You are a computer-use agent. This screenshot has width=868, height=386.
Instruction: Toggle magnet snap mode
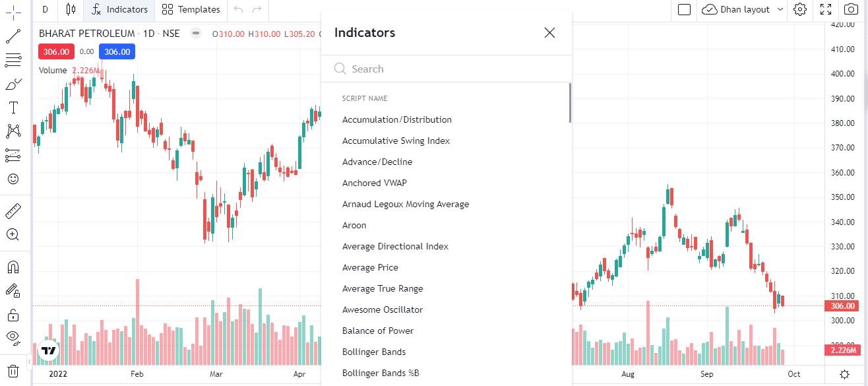point(13,267)
